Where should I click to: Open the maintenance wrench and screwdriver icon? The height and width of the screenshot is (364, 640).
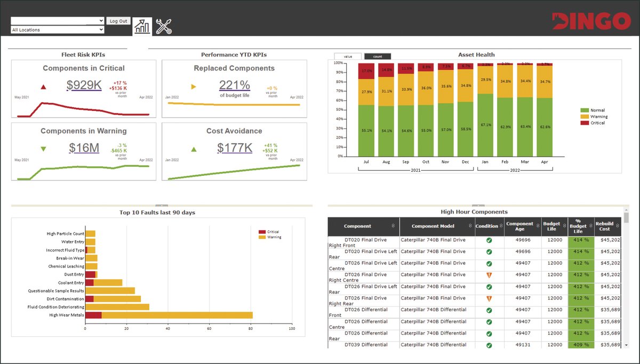[164, 26]
